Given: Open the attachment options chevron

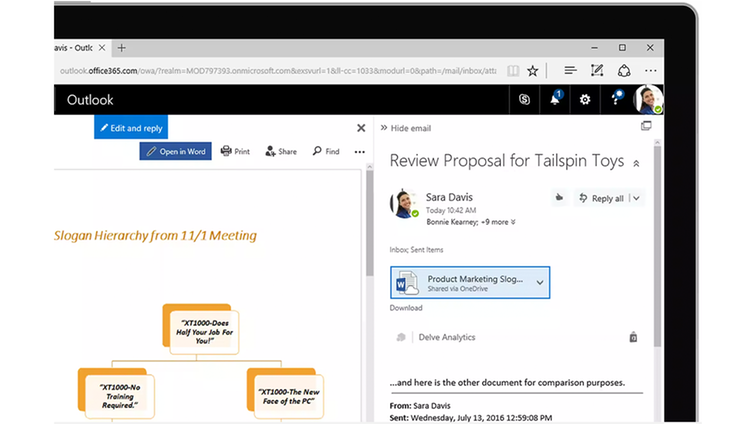Looking at the screenshot, I should [540, 282].
